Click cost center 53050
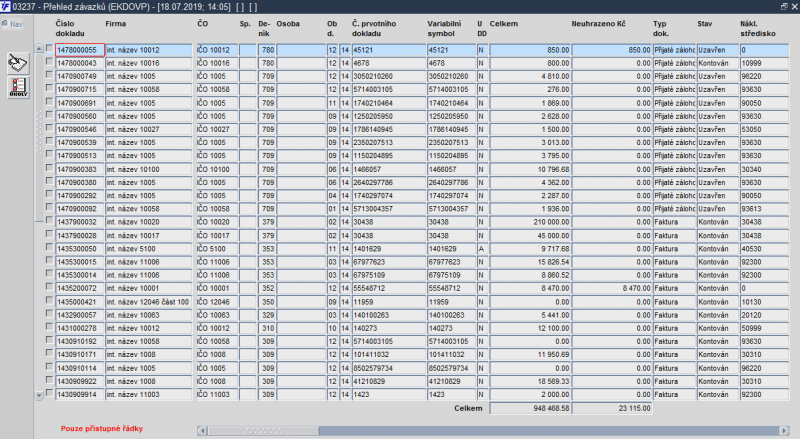 pos(764,130)
